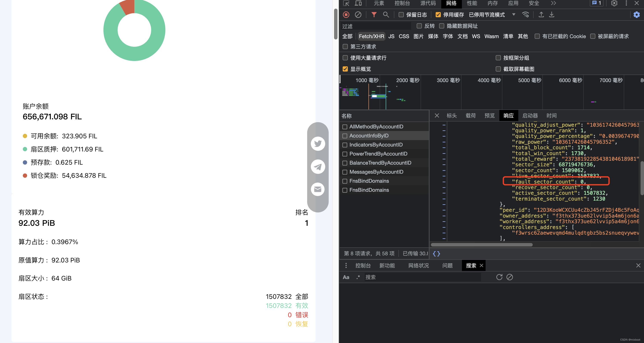Switch to 源代码 panel tab
The height and width of the screenshot is (343, 644).
click(428, 3)
